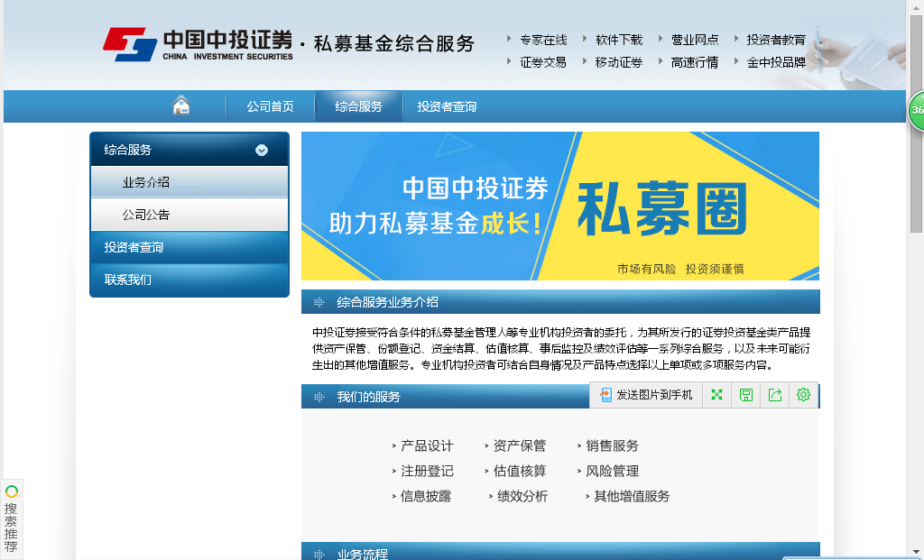Open the 资产保管 service link

click(x=520, y=445)
